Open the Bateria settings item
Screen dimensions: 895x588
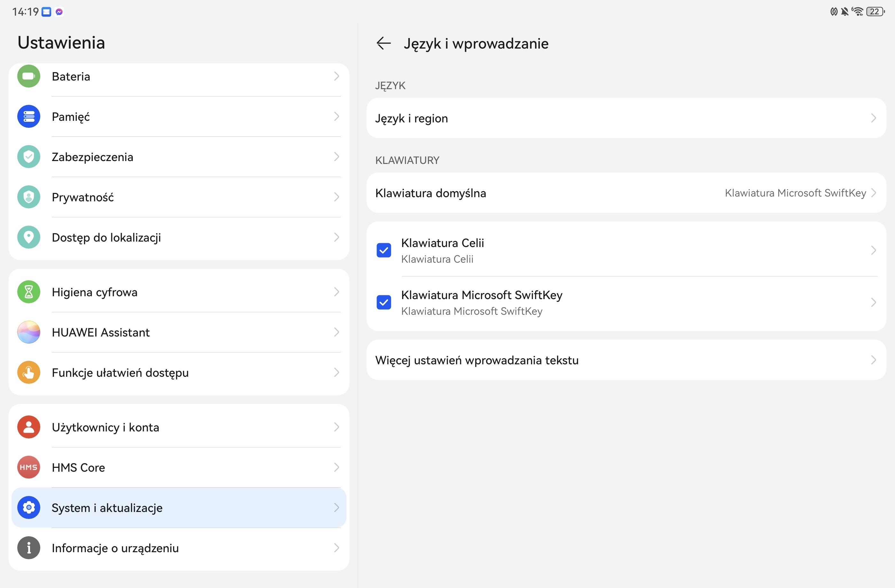(x=179, y=76)
